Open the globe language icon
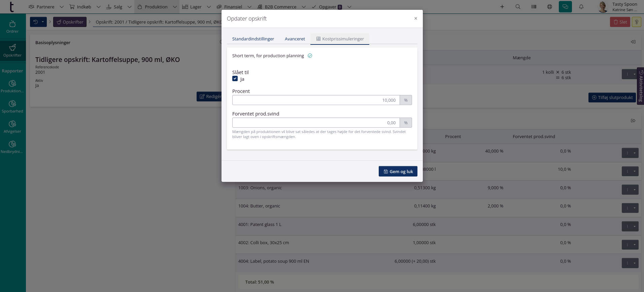 549,7
